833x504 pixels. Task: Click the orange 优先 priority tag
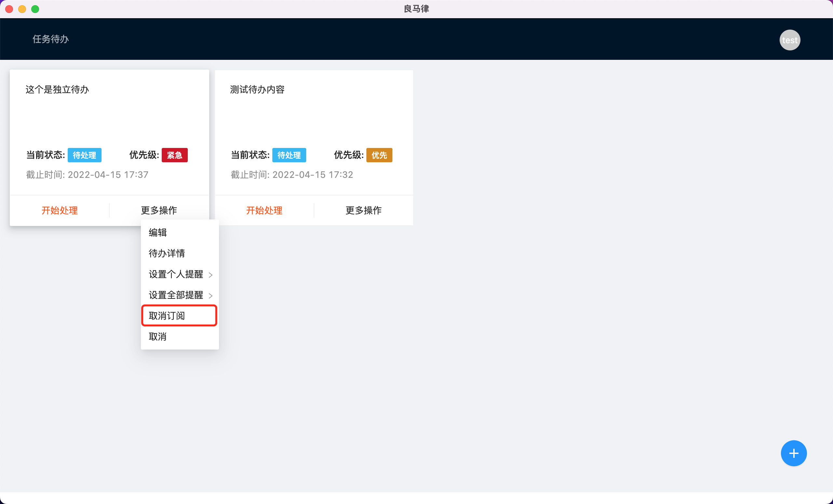[x=379, y=155]
